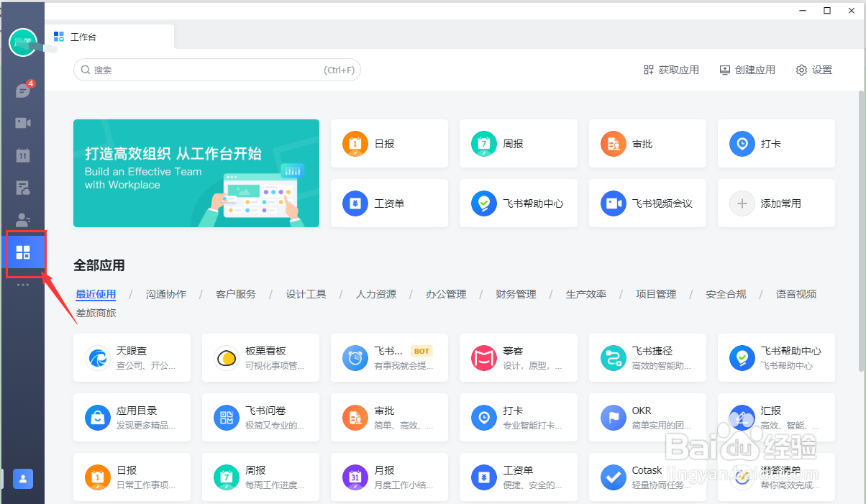This screenshot has height=504, width=866.
Task: Launch the 天眼查 app
Action: coord(132,357)
